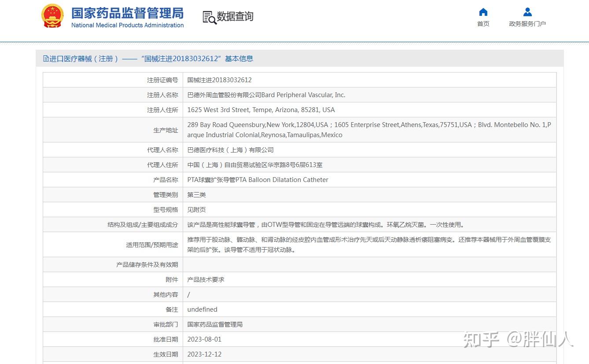Open the 政务服务门户 person icon
The image size is (589, 364).
(527, 12)
